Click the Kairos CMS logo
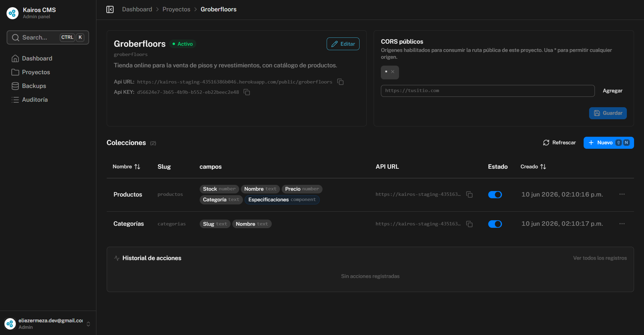The height and width of the screenshot is (335, 644). click(x=12, y=13)
